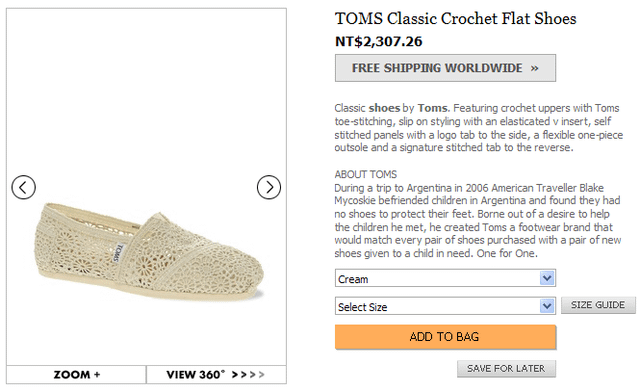This screenshot has width=640, height=391.
Task: Click the NT$2,307.26 price text
Action: click(379, 42)
